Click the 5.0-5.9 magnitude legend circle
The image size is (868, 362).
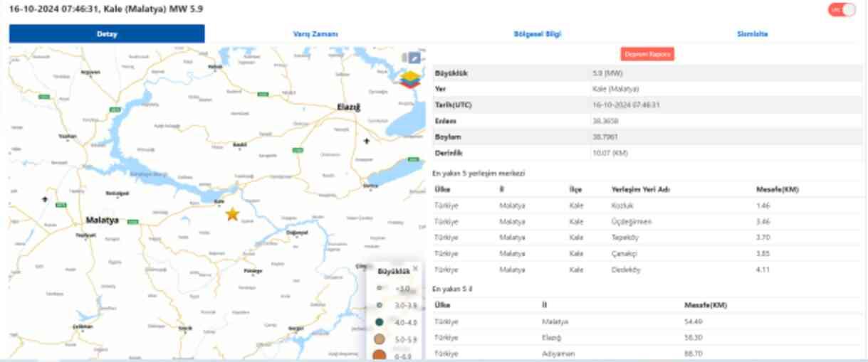tap(380, 339)
